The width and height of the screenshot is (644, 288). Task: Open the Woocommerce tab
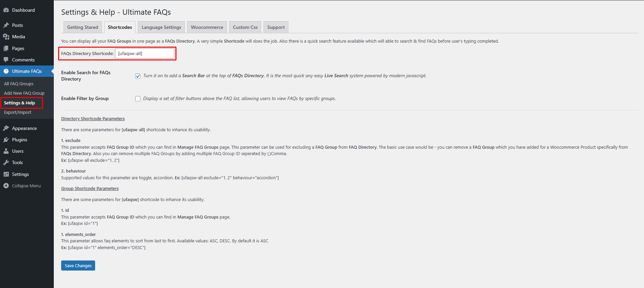click(x=207, y=27)
